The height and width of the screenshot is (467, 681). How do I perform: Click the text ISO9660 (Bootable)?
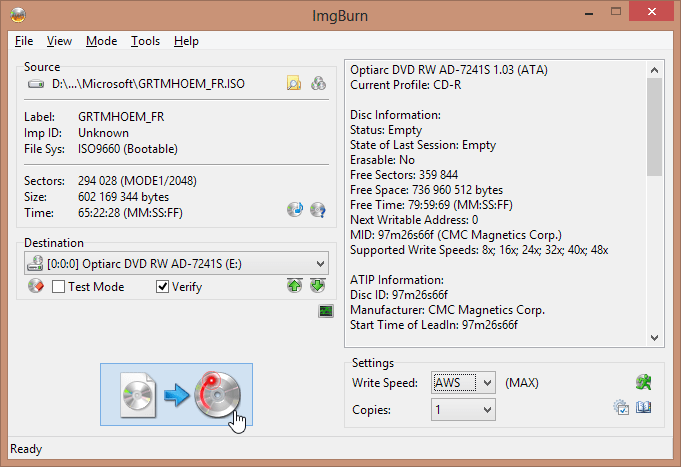[128, 149]
